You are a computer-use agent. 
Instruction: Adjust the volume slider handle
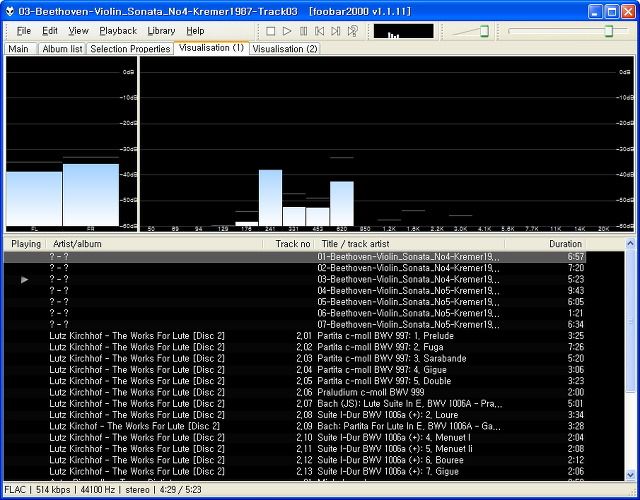click(484, 31)
